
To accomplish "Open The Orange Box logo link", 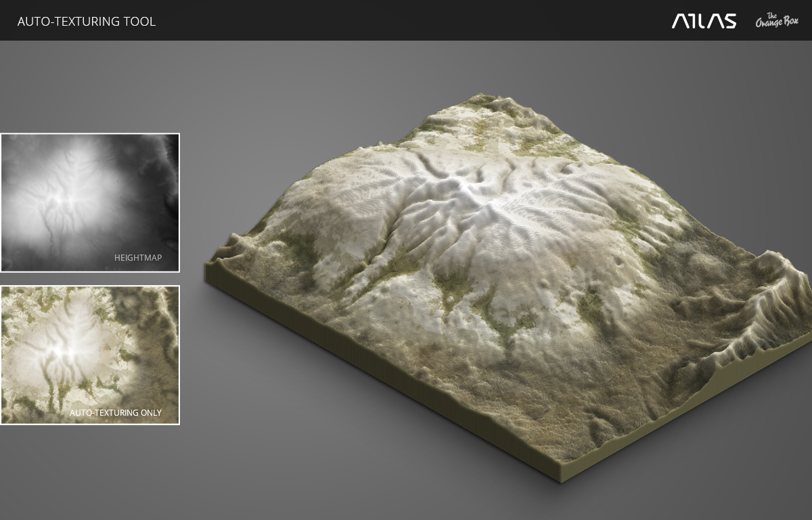I will (777, 20).
